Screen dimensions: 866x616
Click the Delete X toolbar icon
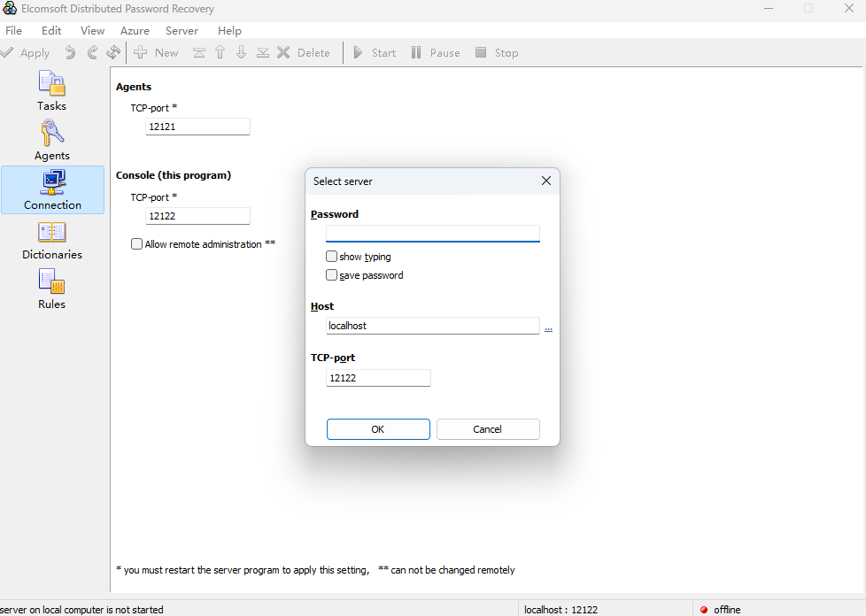tap(283, 52)
